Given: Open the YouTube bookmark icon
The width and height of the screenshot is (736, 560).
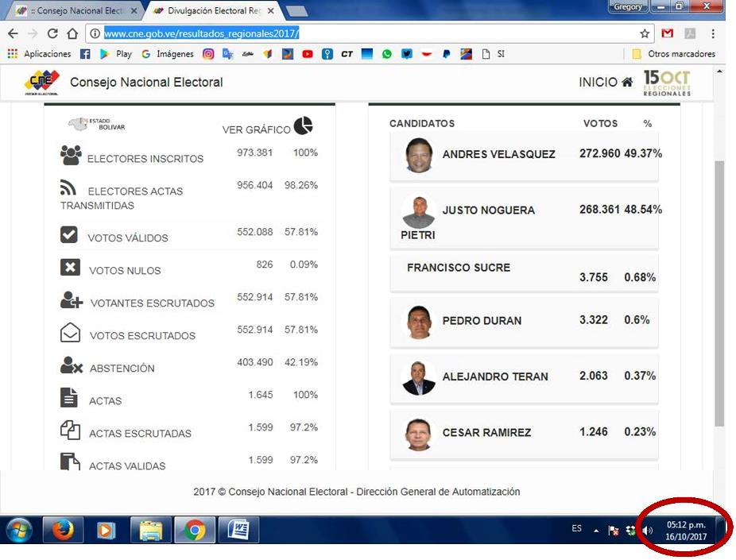Looking at the screenshot, I should (x=308, y=54).
